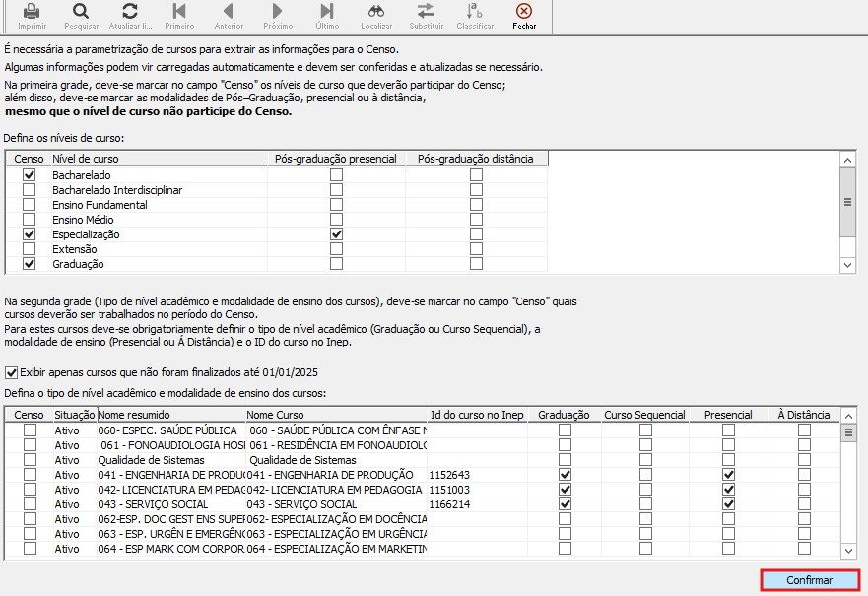The image size is (868, 596).
Task: Uncheck Censo for Especialização
Action: coord(29,234)
